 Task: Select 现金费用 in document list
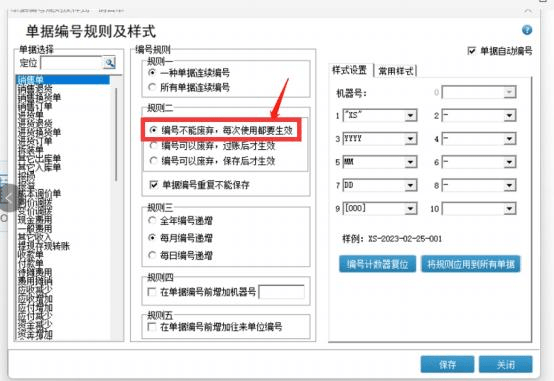[x=35, y=219]
